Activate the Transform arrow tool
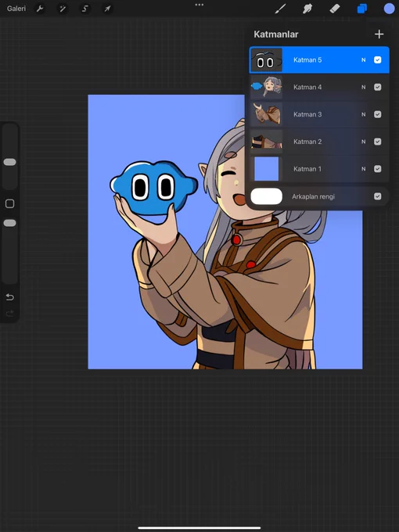 [x=107, y=9]
